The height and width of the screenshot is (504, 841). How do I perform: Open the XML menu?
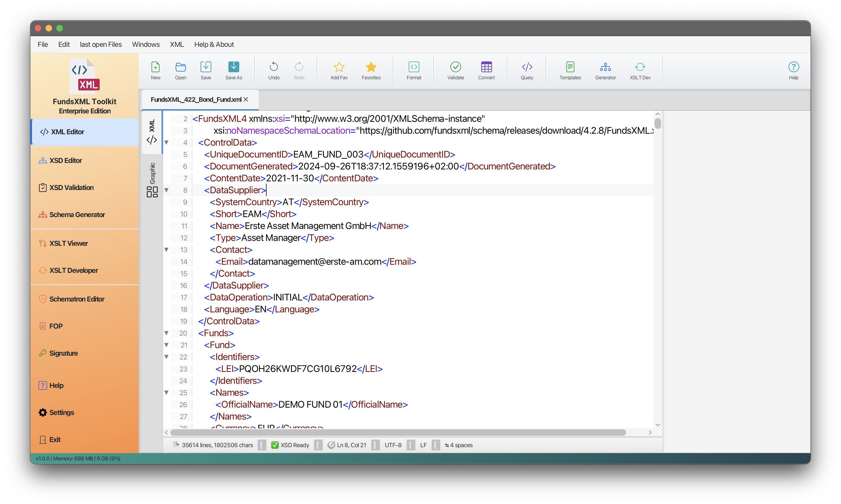tap(176, 44)
